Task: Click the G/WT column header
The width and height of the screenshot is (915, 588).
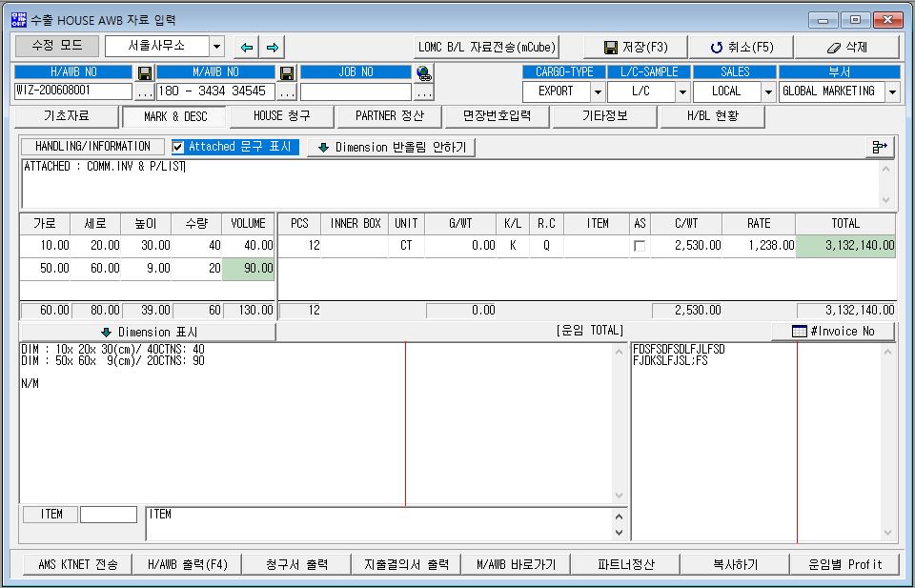Action: point(460,224)
